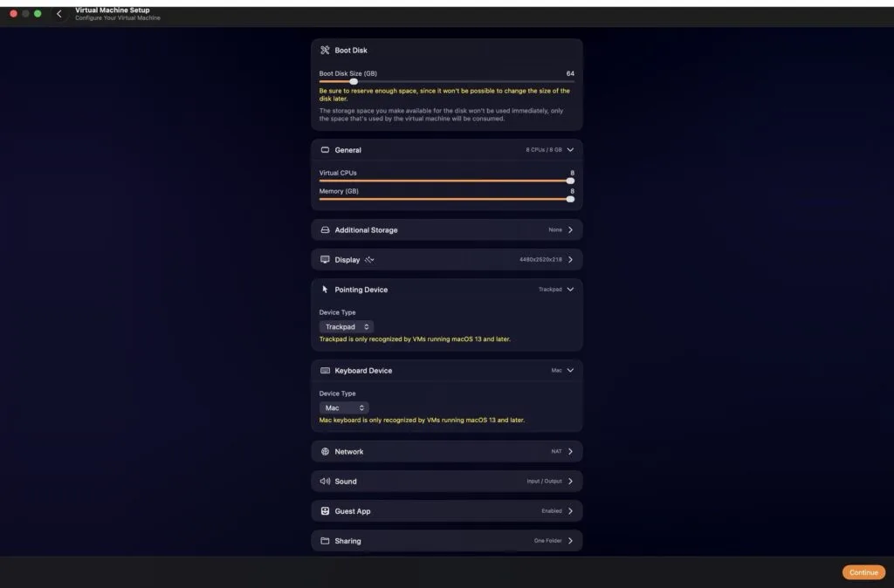
Task: Click the Boot Disk Size slider handle
Action: click(x=354, y=81)
